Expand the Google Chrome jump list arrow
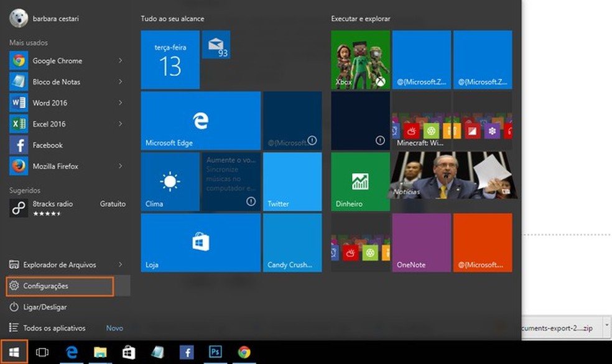612x364 pixels. point(120,61)
